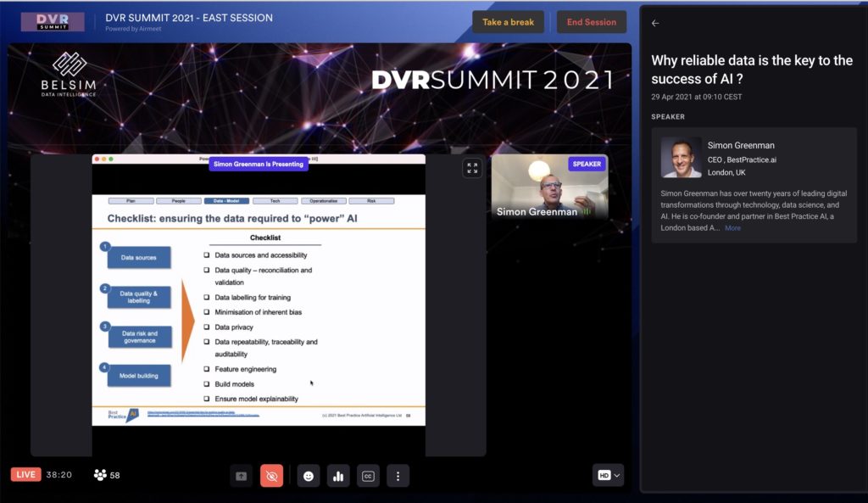Click the Simon Greenman speaker name
Image resolution: width=868 pixels, height=503 pixels.
coord(741,145)
